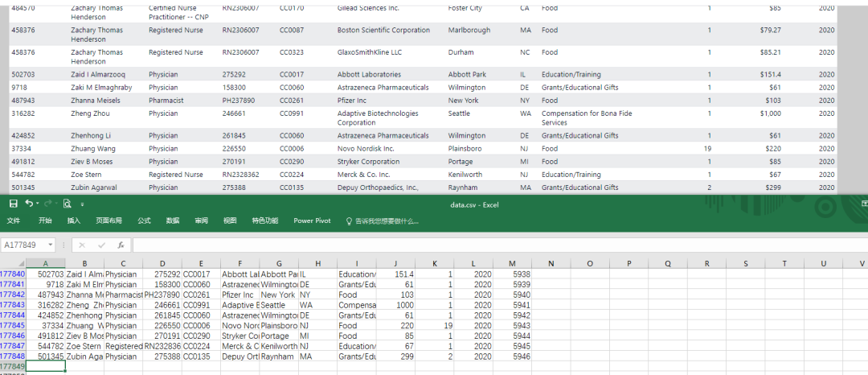This screenshot has height=375, width=868.
Task: Click Excel cell with value 19
Action: (x=435, y=326)
